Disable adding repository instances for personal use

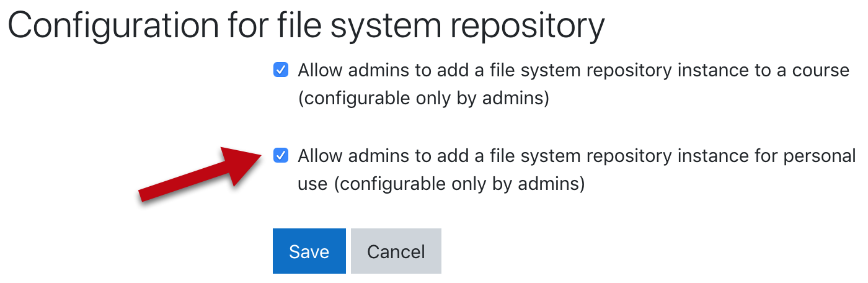tap(281, 156)
